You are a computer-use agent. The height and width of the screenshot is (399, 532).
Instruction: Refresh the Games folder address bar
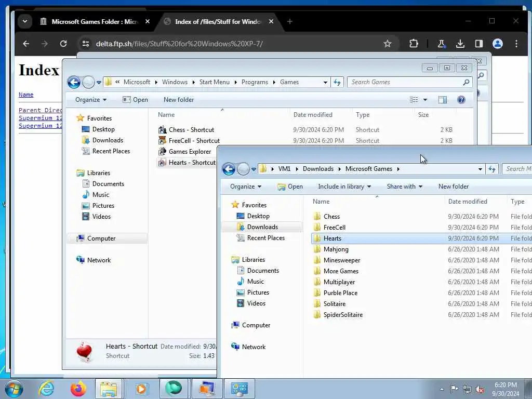click(337, 82)
